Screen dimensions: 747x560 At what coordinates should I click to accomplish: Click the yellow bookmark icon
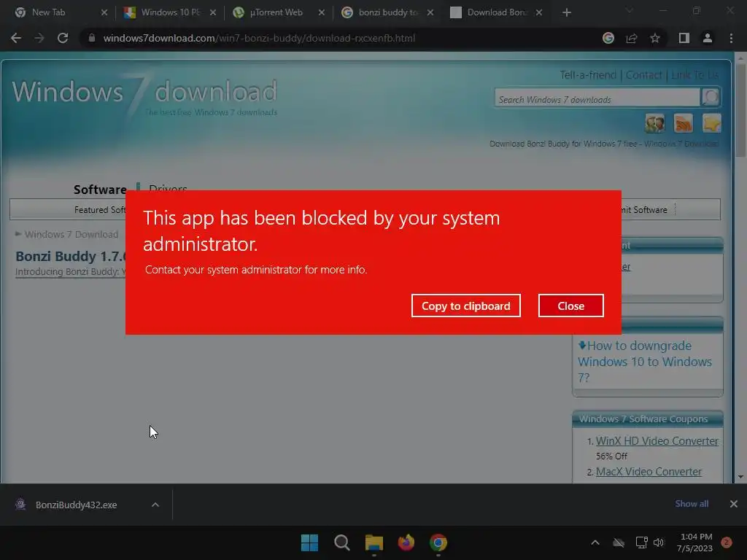coord(711,123)
